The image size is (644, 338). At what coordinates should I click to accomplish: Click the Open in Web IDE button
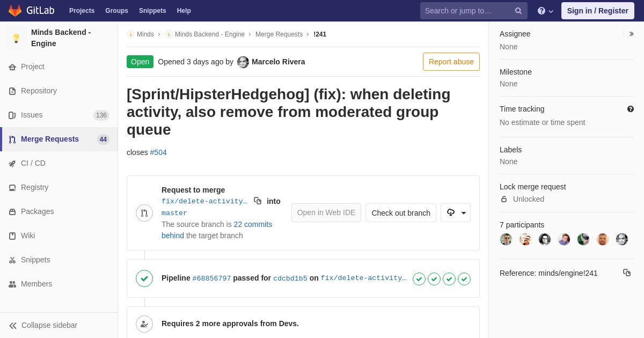[326, 212]
